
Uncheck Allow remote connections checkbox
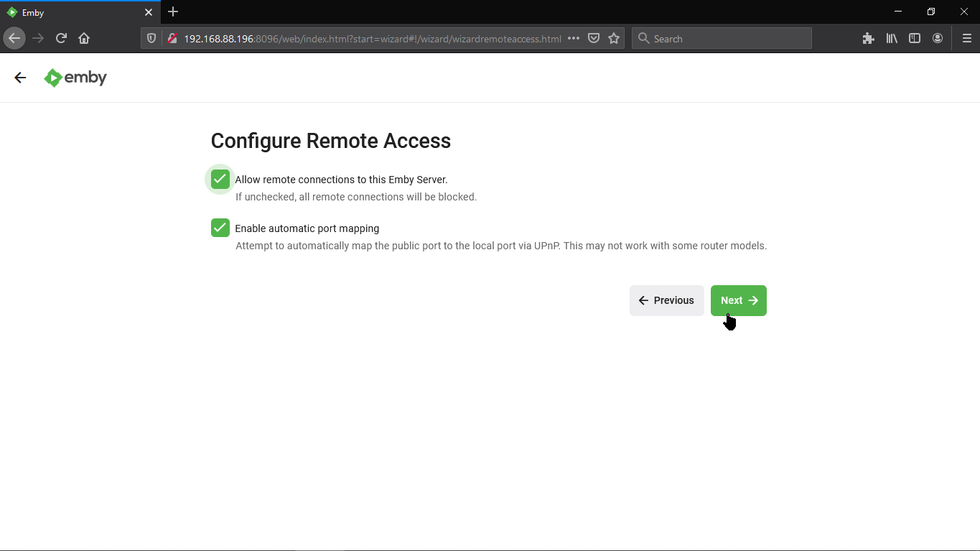(220, 179)
